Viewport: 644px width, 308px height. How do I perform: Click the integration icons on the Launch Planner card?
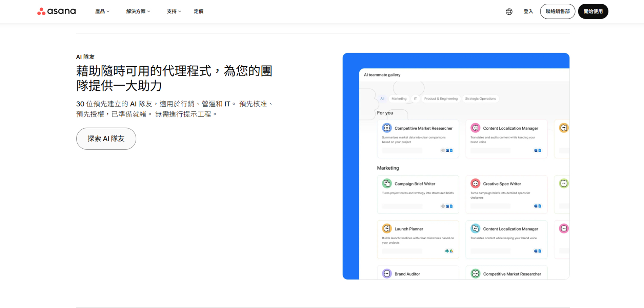point(449,251)
